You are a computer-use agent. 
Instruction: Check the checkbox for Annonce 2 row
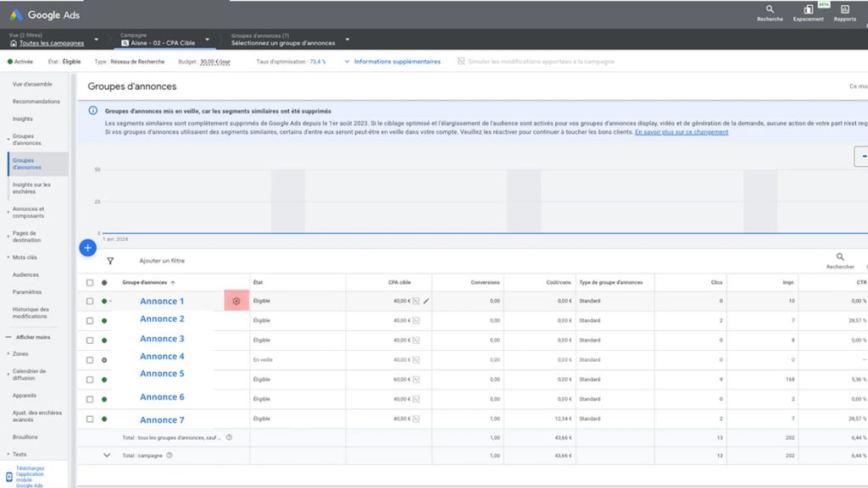pyautogui.click(x=90, y=321)
